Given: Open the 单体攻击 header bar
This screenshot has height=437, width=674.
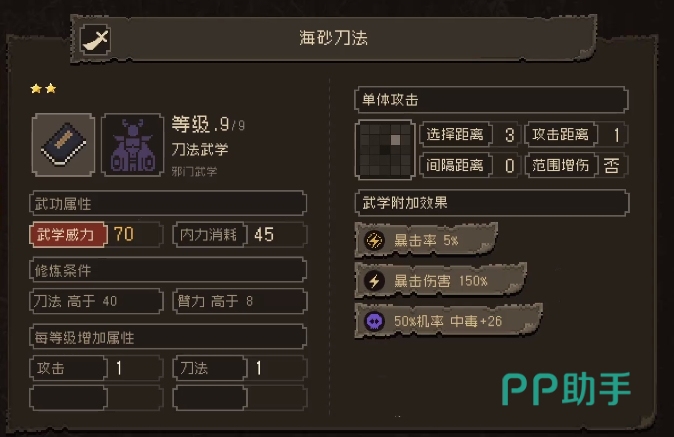Looking at the screenshot, I should 491,100.
